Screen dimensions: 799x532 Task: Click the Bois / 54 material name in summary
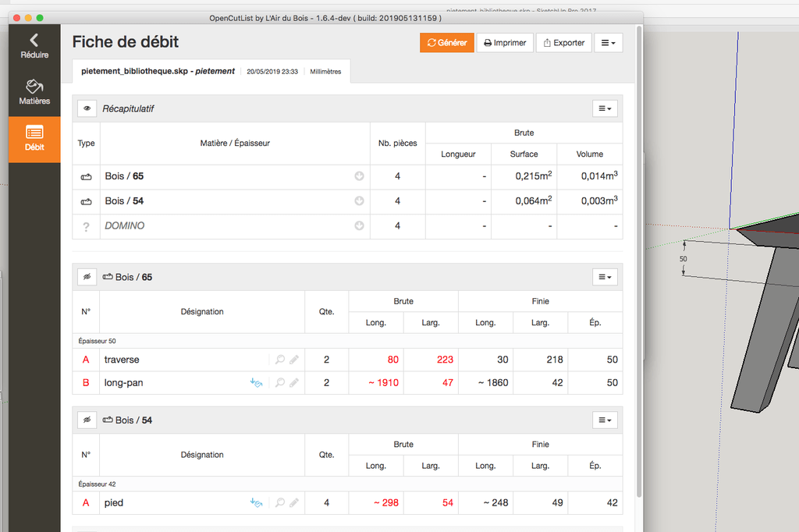click(124, 201)
